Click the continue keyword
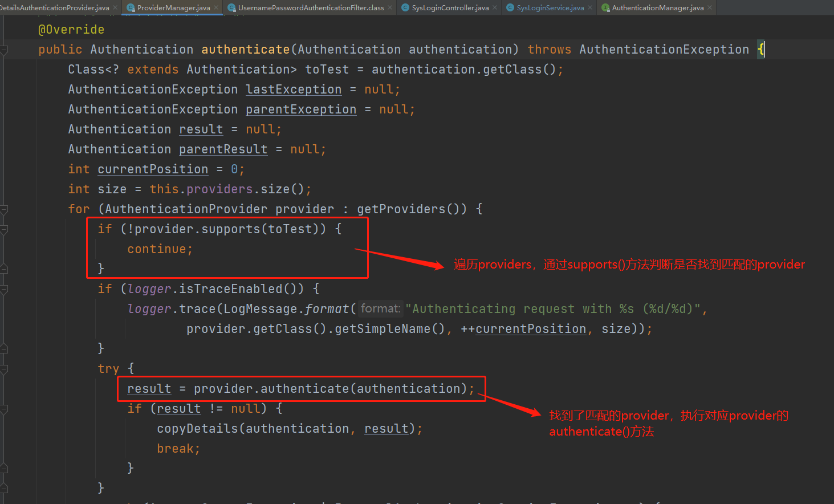The height and width of the screenshot is (504, 834). coord(157,249)
